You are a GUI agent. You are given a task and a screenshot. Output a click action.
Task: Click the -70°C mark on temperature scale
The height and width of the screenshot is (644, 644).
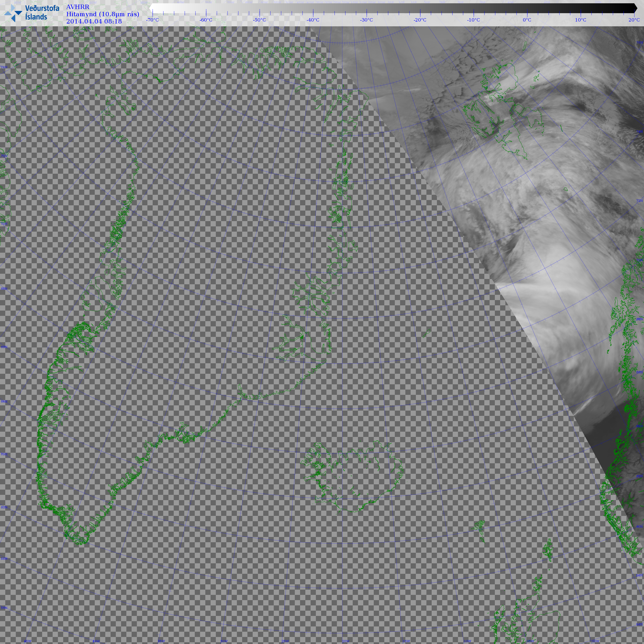coord(152,20)
